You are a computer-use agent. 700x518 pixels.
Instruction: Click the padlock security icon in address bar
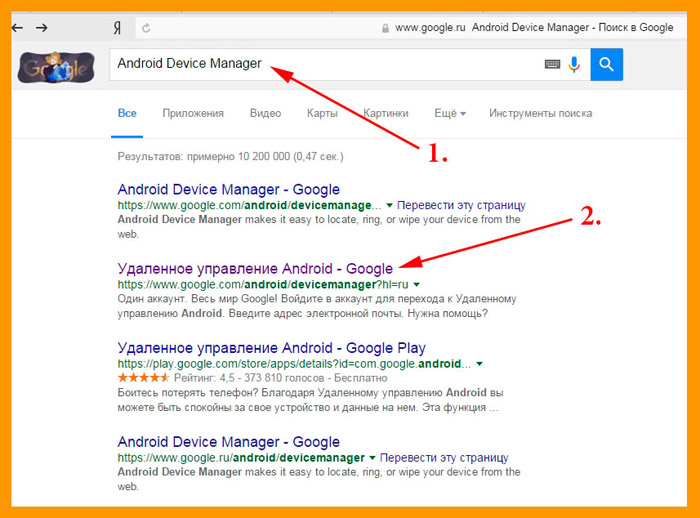coord(385,28)
